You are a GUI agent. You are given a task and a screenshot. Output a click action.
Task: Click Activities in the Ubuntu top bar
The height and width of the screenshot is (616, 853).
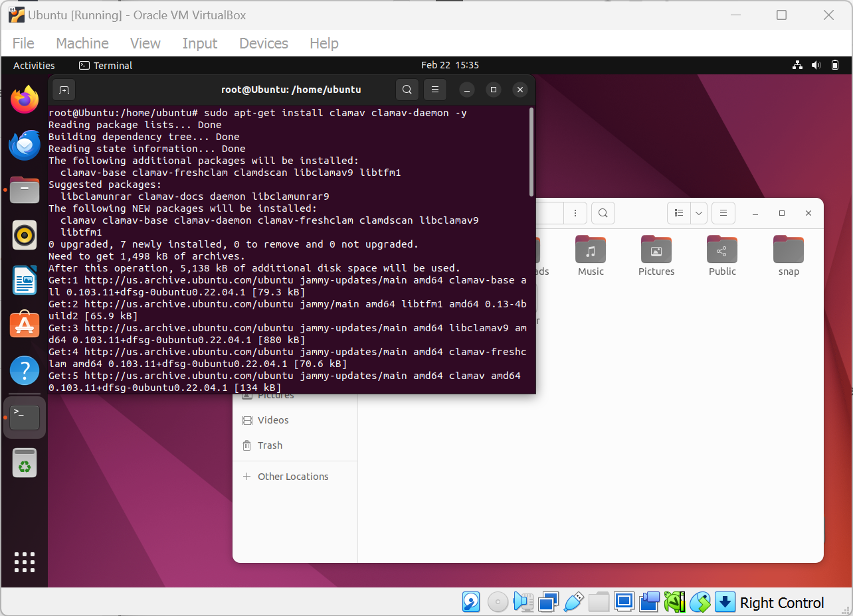pos(34,65)
